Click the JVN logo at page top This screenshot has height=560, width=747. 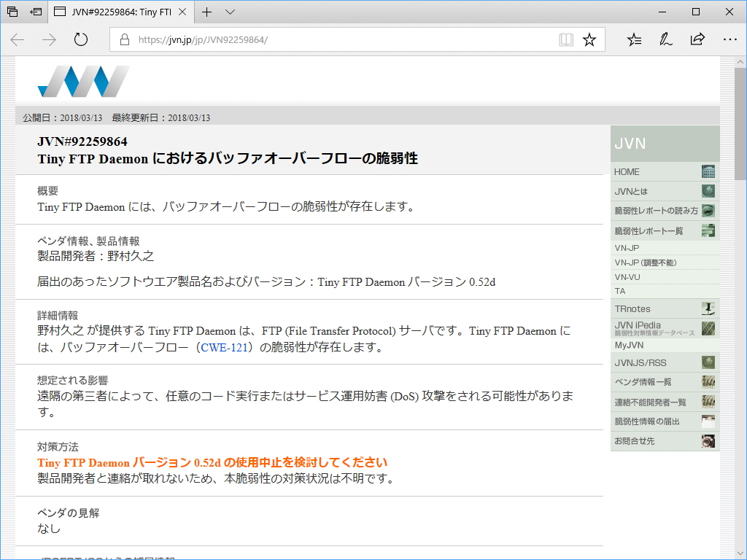click(82, 80)
